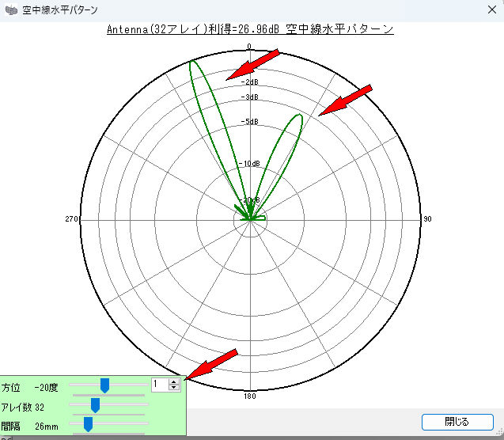
Task: Click the 180 degree label below the chart
Action: [x=250, y=396]
